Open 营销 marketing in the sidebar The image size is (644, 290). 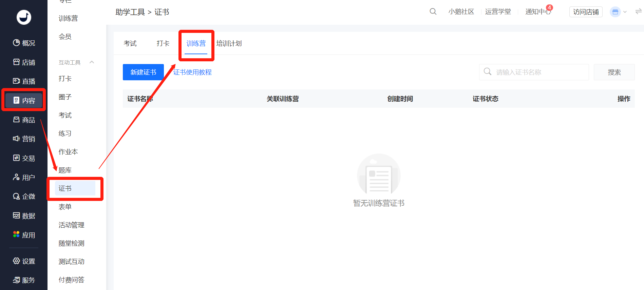(24, 139)
